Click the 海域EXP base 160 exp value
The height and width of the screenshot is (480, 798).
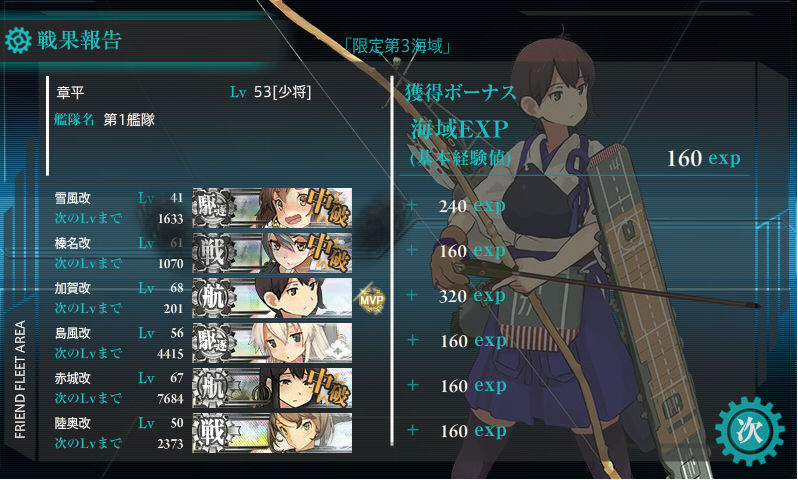(703, 158)
